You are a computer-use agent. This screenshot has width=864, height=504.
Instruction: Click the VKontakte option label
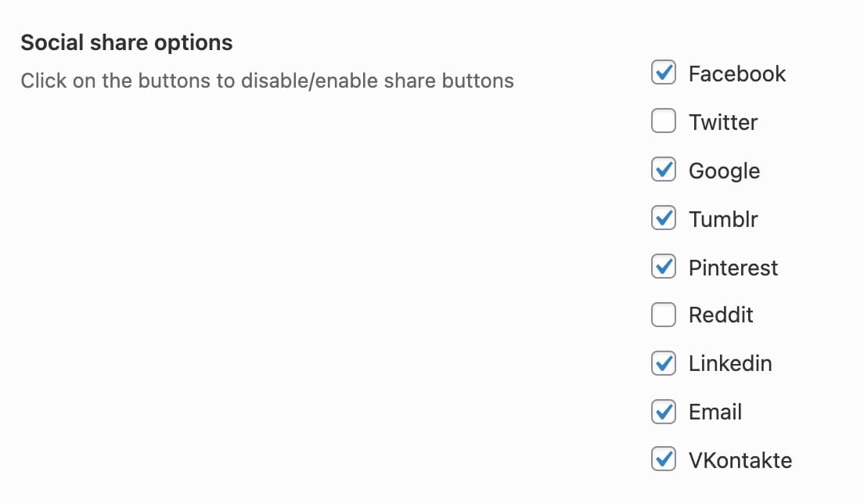click(x=740, y=460)
